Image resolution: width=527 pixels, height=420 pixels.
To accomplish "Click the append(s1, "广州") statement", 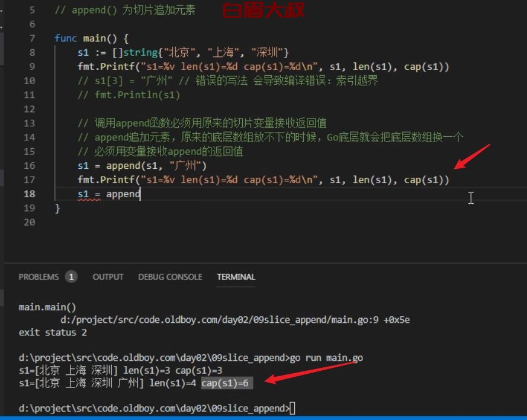I will click(x=142, y=165).
